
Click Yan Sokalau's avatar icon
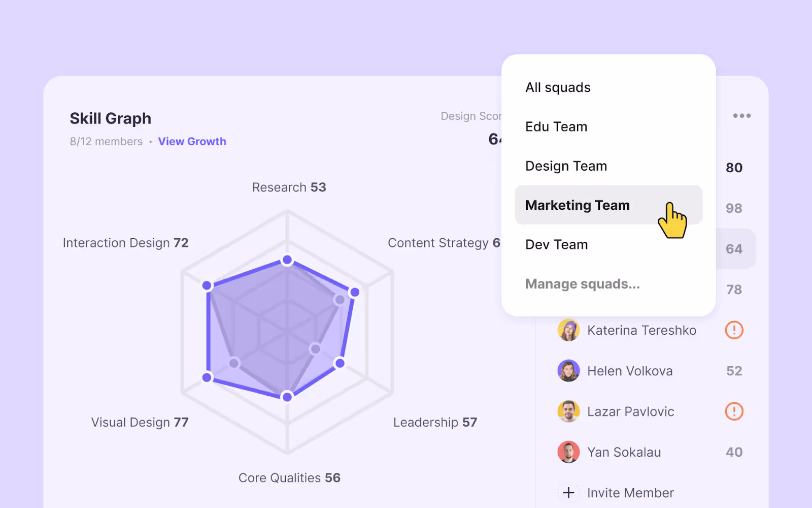click(x=568, y=452)
